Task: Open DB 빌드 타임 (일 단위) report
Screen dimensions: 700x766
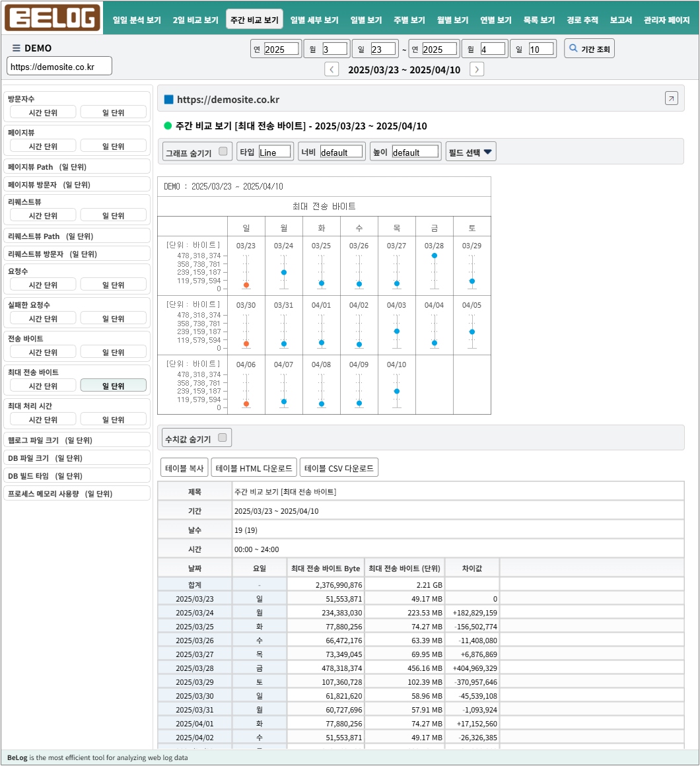Action: [77, 476]
